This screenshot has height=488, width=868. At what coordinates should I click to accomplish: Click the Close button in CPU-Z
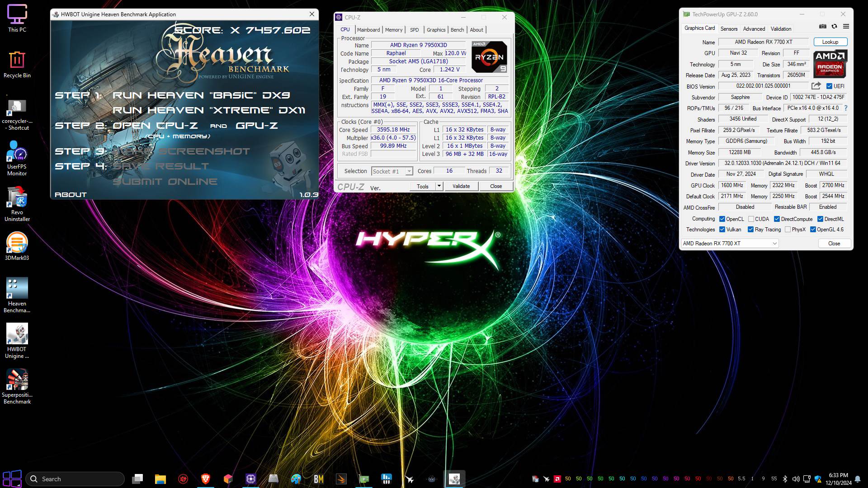click(x=496, y=186)
